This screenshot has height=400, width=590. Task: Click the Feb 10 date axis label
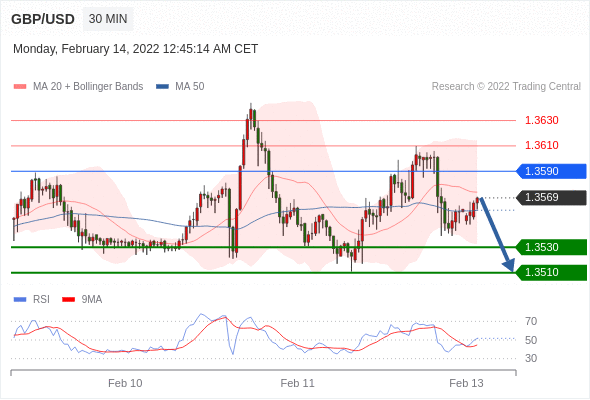125,383
